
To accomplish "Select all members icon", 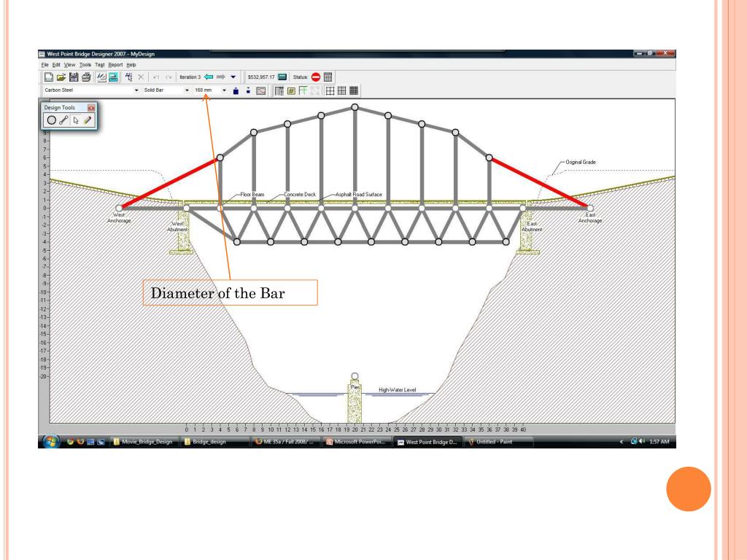I will pyautogui.click(x=128, y=77).
